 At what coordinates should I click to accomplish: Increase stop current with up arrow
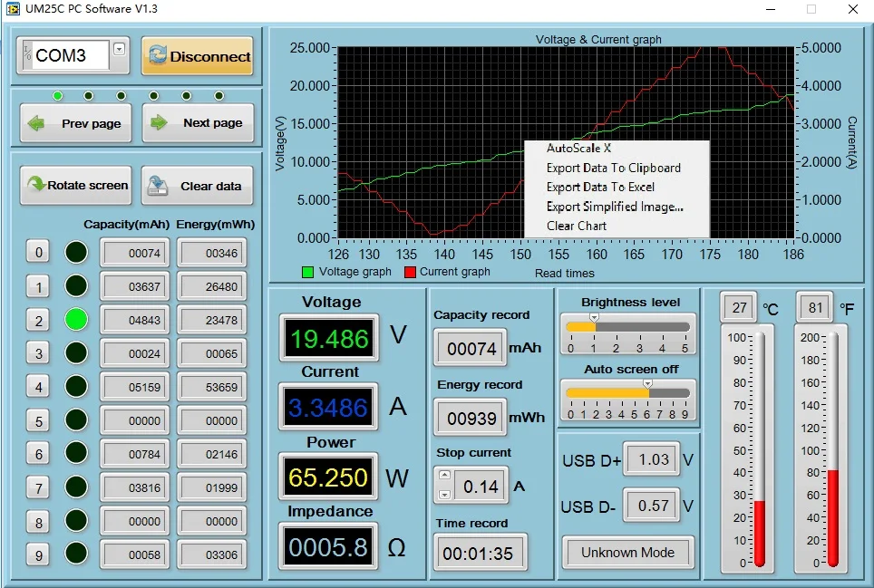pos(444,476)
